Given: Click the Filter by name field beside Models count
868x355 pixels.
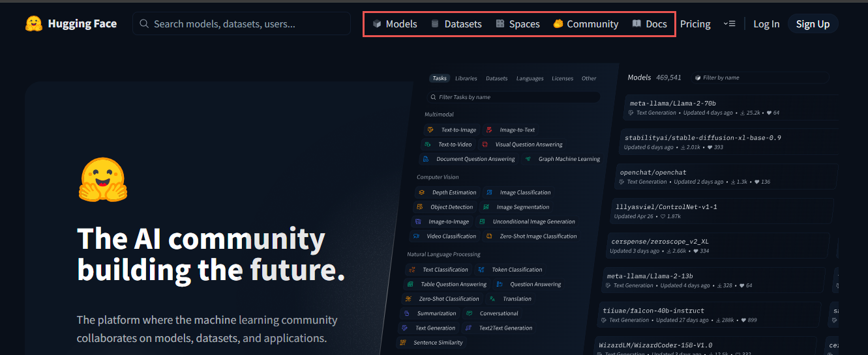Looking at the screenshot, I should 760,78.
